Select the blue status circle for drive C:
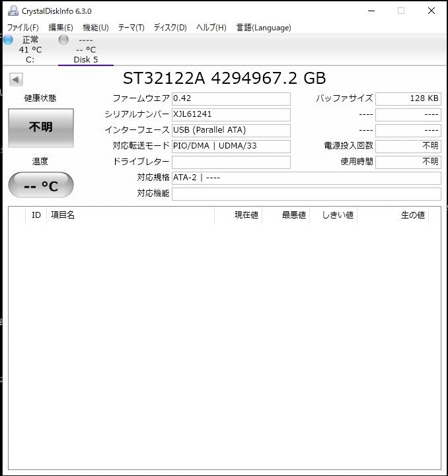This screenshot has height=476, width=448. tap(8, 40)
